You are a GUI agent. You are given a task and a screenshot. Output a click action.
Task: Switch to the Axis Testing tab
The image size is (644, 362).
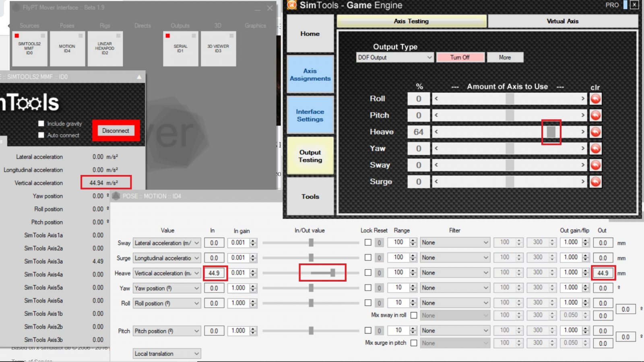(411, 21)
